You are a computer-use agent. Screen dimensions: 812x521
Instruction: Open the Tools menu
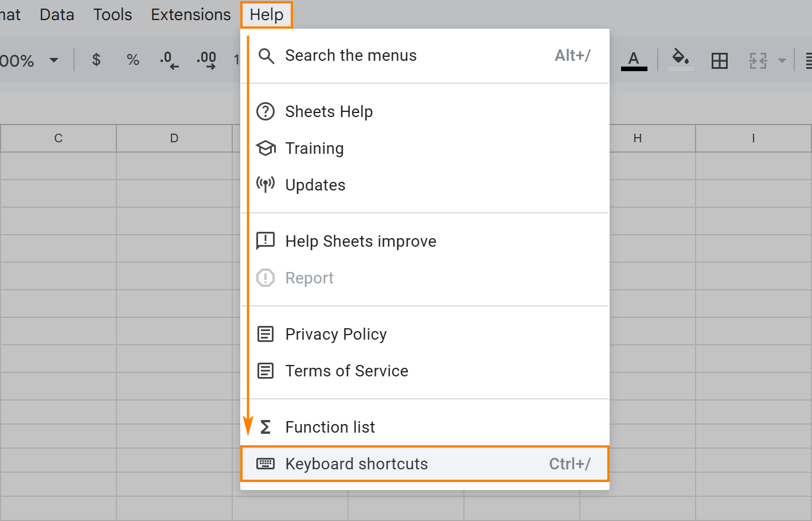[x=112, y=14]
